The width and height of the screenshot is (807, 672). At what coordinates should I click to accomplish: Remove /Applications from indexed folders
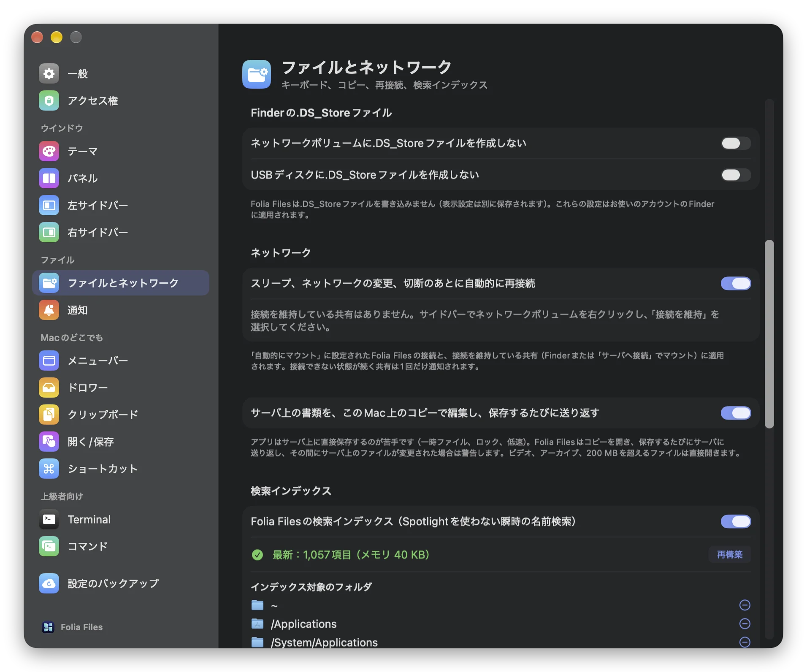[745, 623]
